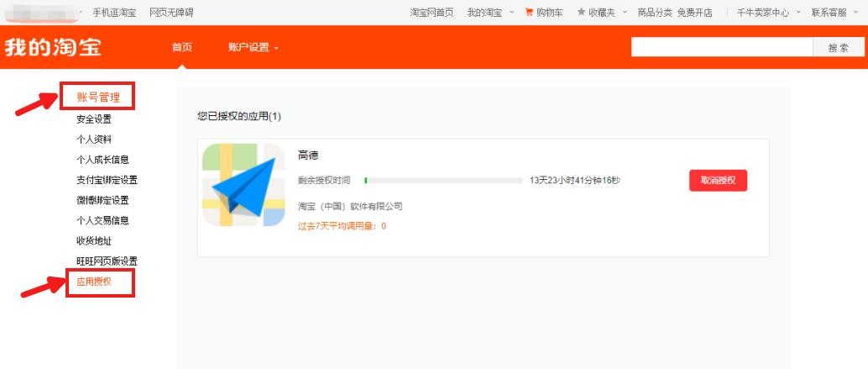Switch to the 首页 tab

coord(182,48)
